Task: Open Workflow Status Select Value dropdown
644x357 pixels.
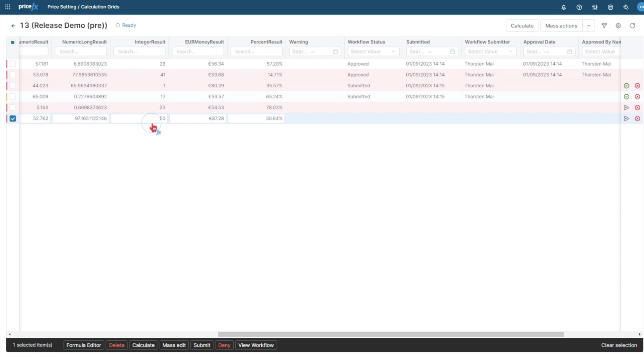Action: coord(373,52)
